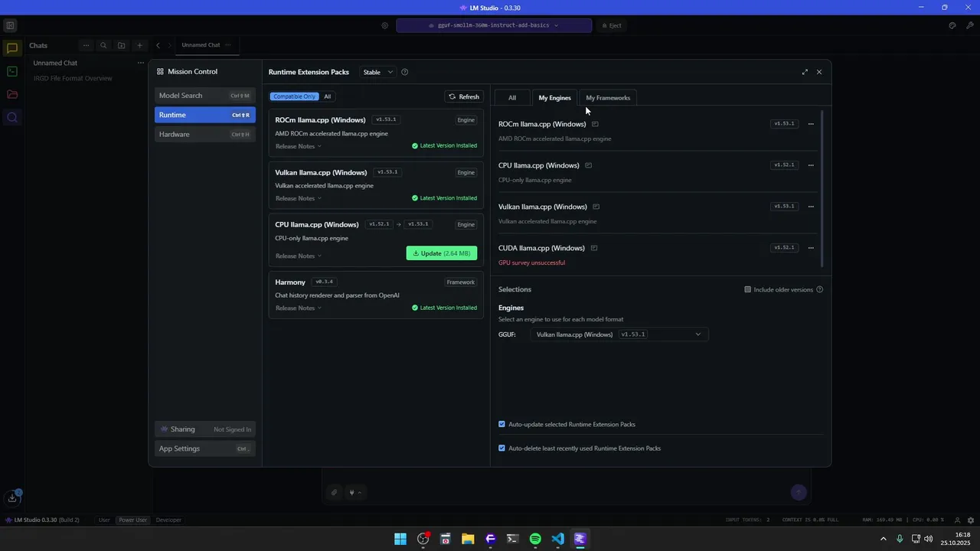Uncheck Auto-delete least recently used Runtime Extension Packs

point(501,448)
